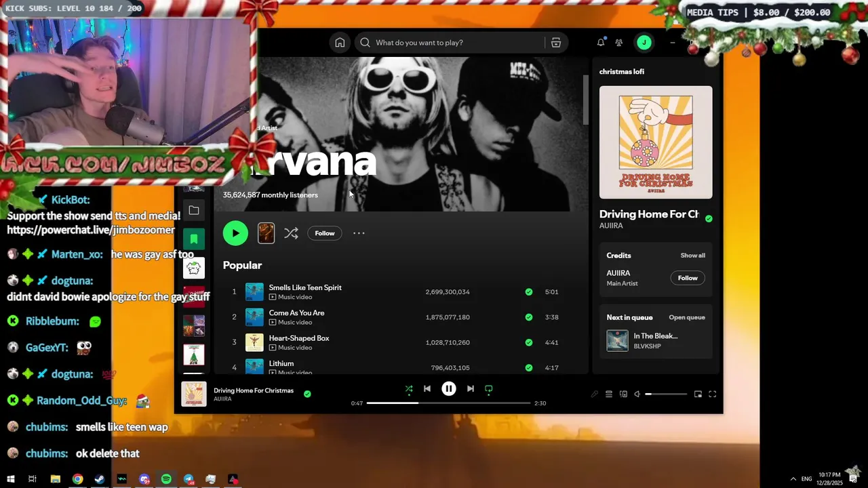The width and height of the screenshot is (868, 488).
Task: Toggle saved checkmark for Come As You Are
Action: point(528,317)
